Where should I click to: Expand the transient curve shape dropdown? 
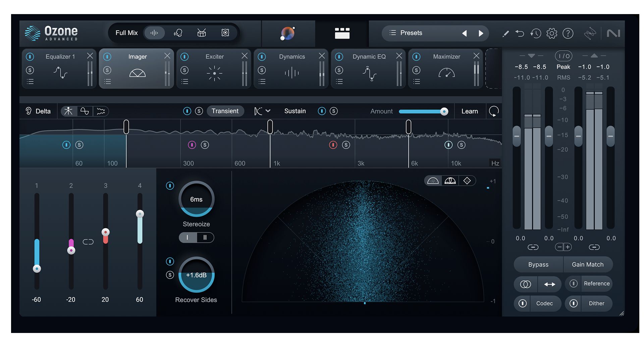coord(262,111)
